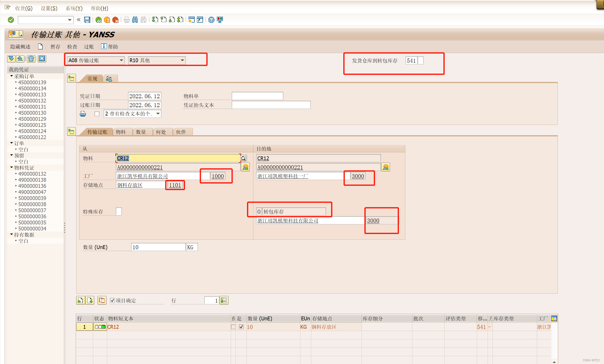The width and height of the screenshot is (604, 364).
Task: Click the material search help magnifier icon
Action: point(243,158)
